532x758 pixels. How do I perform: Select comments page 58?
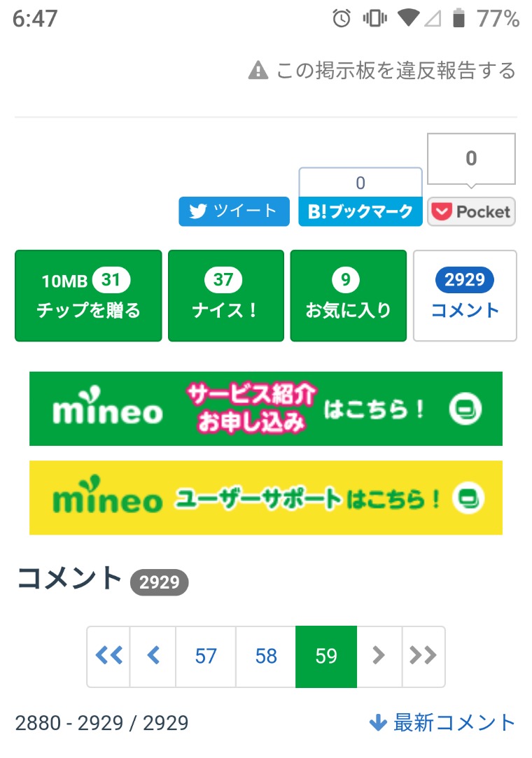pos(266,657)
